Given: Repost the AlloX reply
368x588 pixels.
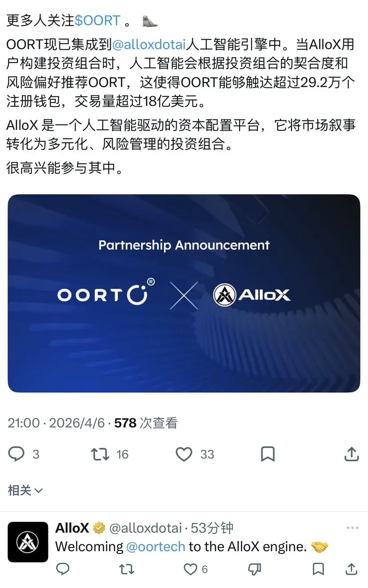Looking at the screenshot, I should pyautogui.click(x=127, y=569).
